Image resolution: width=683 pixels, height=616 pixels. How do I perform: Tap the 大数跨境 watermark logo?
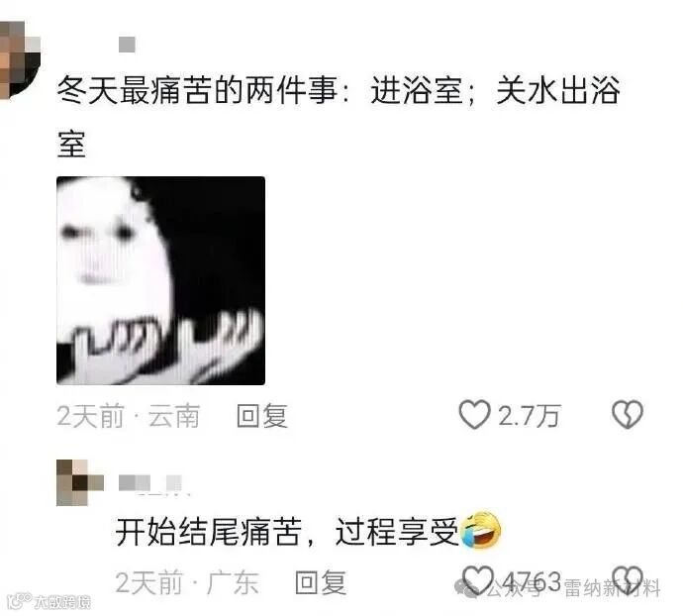49,601
